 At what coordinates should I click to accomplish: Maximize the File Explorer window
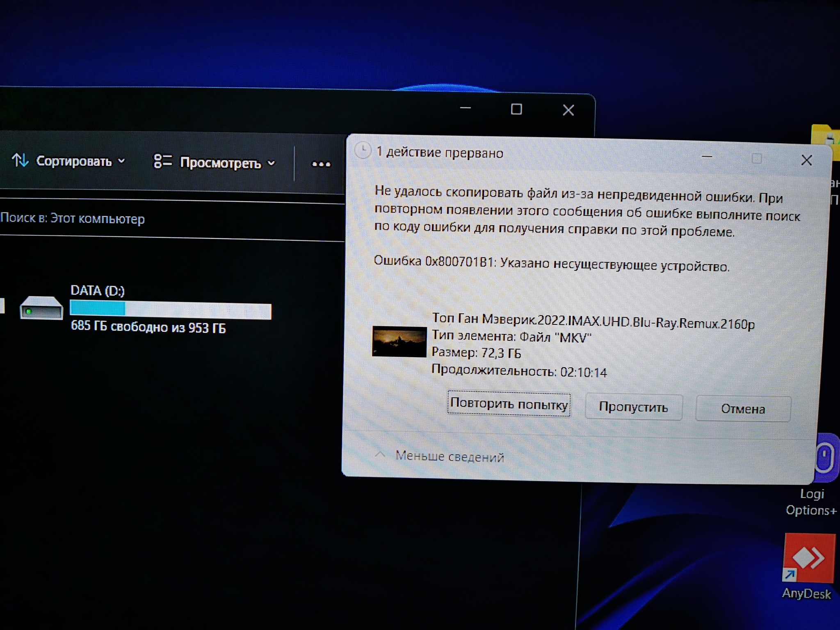tap(516, 109)
